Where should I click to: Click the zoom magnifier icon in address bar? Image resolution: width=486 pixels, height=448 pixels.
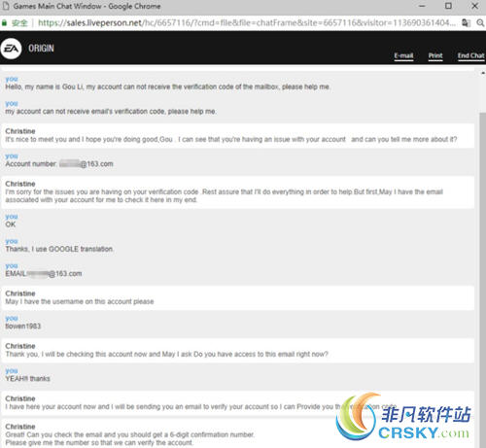(x=480, y=22)
